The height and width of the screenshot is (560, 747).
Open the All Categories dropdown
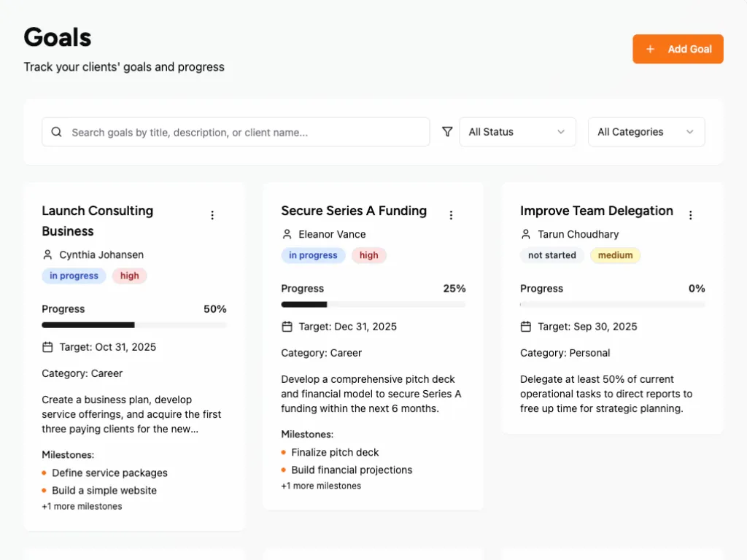click(x=646, y=132)
